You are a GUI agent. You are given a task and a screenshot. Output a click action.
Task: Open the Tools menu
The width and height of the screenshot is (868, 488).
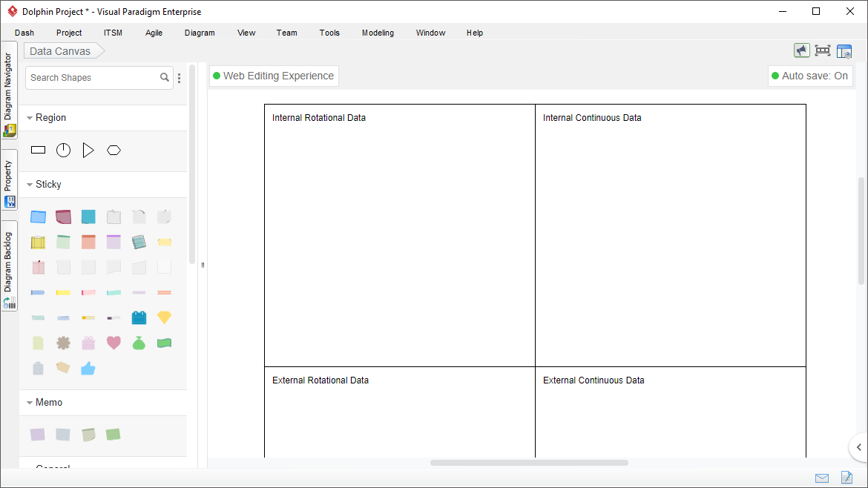pyautogui.click(x=329, y=33)
